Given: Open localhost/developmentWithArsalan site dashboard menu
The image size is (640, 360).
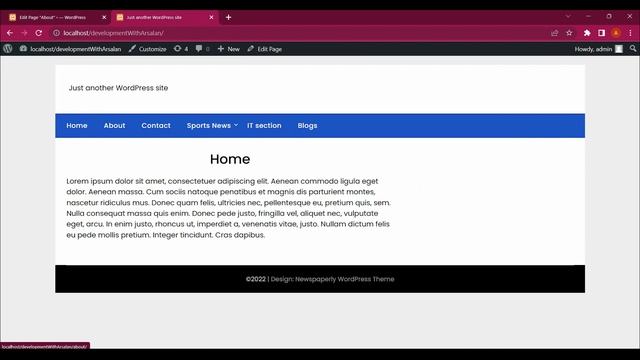Looking at the screenshot, I should (x=71, y=49).
